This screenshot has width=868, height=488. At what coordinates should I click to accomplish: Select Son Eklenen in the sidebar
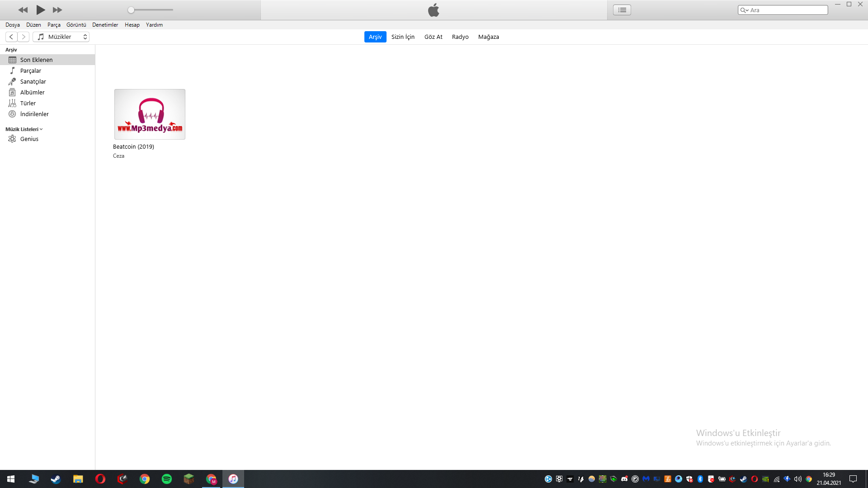click(36, 59)
